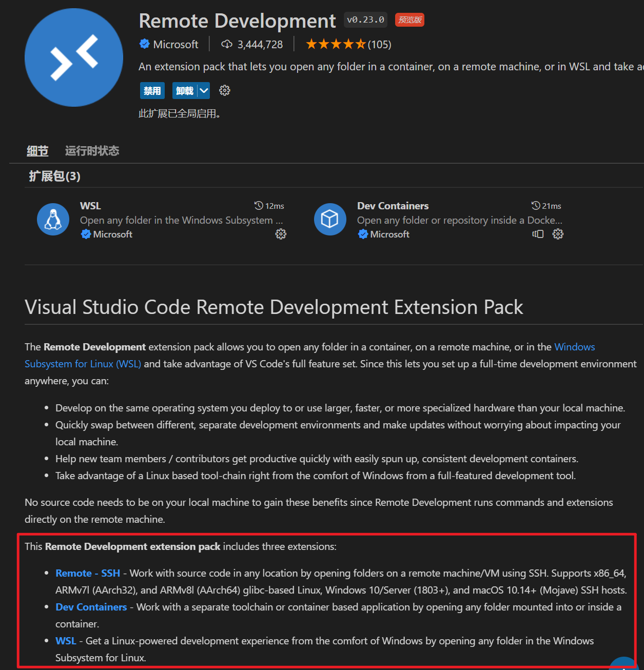Click the v0.23.0 version label

click(365, 20)
